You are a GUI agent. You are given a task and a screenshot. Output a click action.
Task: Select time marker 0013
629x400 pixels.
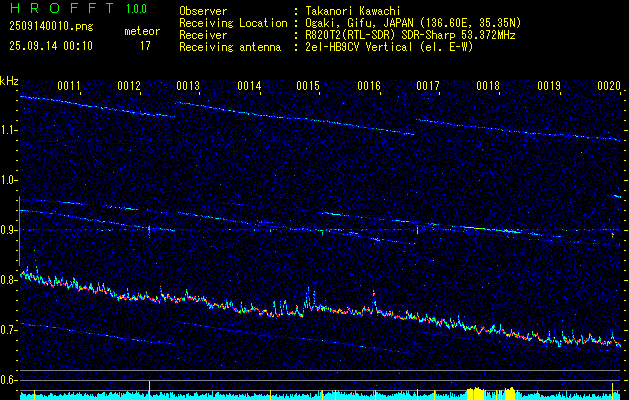click(188, 87)
